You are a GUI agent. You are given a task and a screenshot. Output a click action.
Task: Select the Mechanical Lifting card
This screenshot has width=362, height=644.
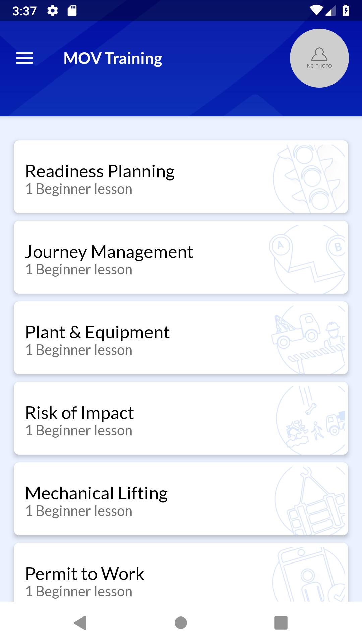[181, 499]
